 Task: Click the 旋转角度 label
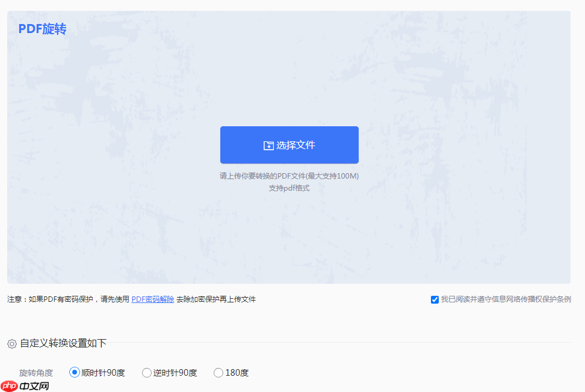(36, 373)
